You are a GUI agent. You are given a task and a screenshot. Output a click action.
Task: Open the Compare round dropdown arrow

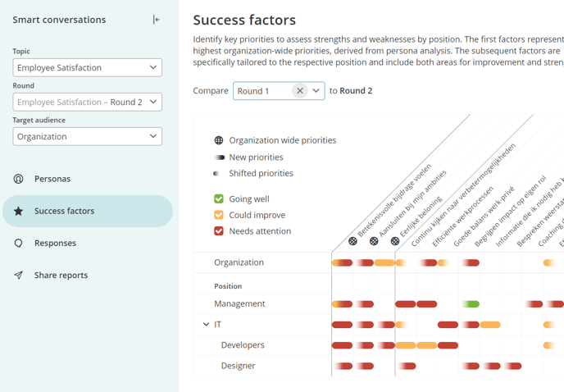(x=316, y=91)
